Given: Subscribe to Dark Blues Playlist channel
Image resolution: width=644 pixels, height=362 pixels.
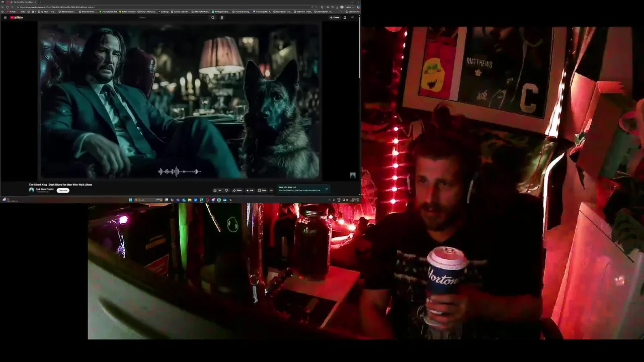Looking at the screenshot, I should point(63,190).
